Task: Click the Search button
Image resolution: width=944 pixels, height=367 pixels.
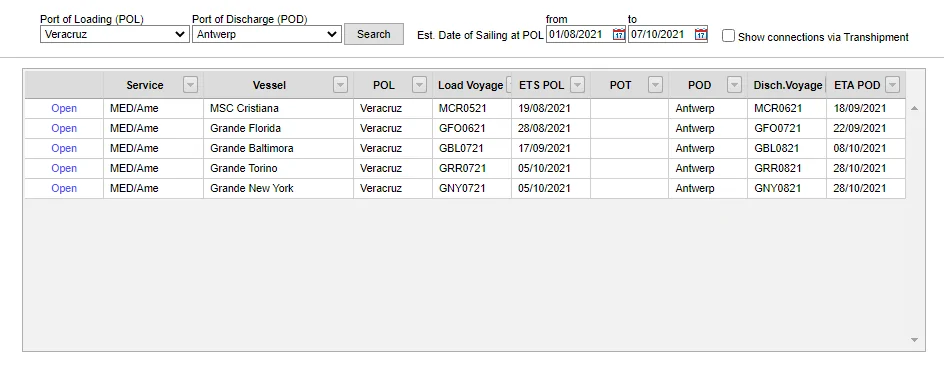Action: (374, 34)
